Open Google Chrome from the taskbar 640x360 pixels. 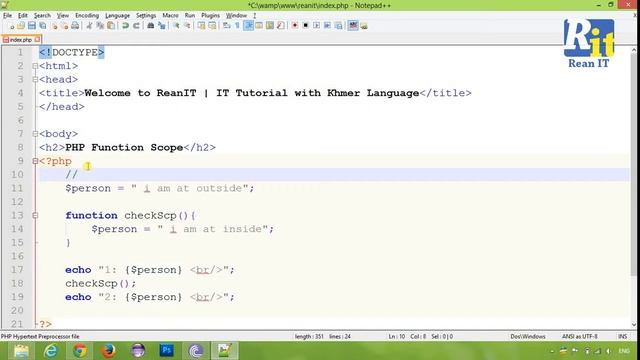[x=80, y=351]
